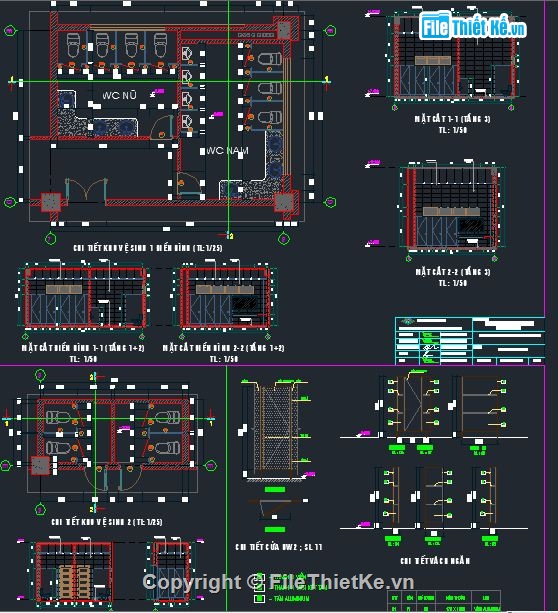
Task: Click section marker "2" above the KHU VỆ SINH 2 plan
Action: click(92, 377)
